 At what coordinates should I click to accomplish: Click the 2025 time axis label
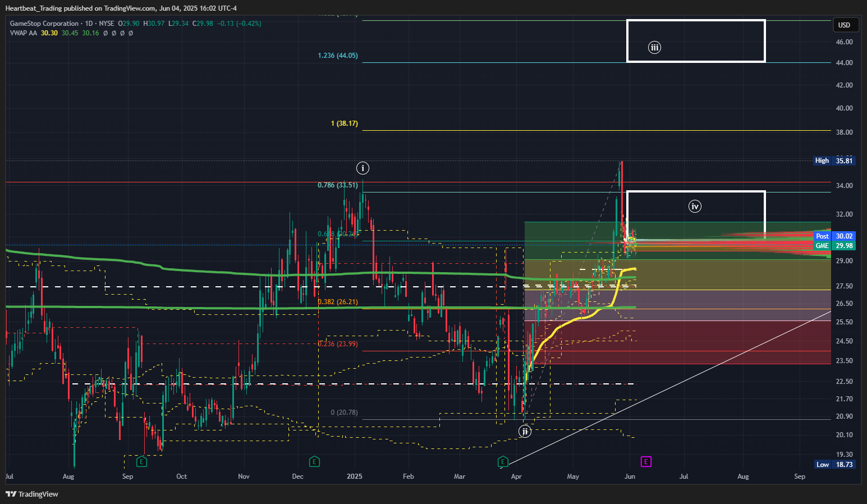click(x=354, y=476)
